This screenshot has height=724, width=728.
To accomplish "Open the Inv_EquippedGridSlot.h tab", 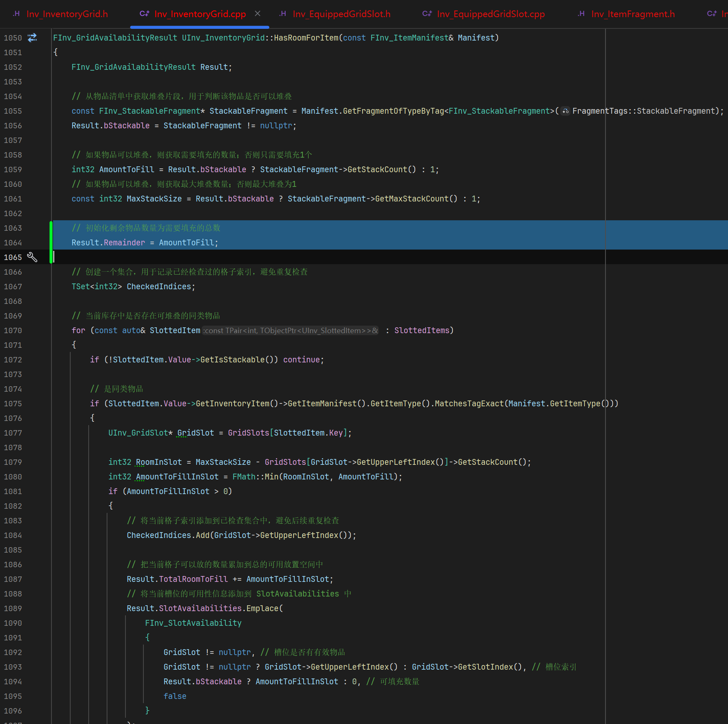I will click(x=335, y=14).
